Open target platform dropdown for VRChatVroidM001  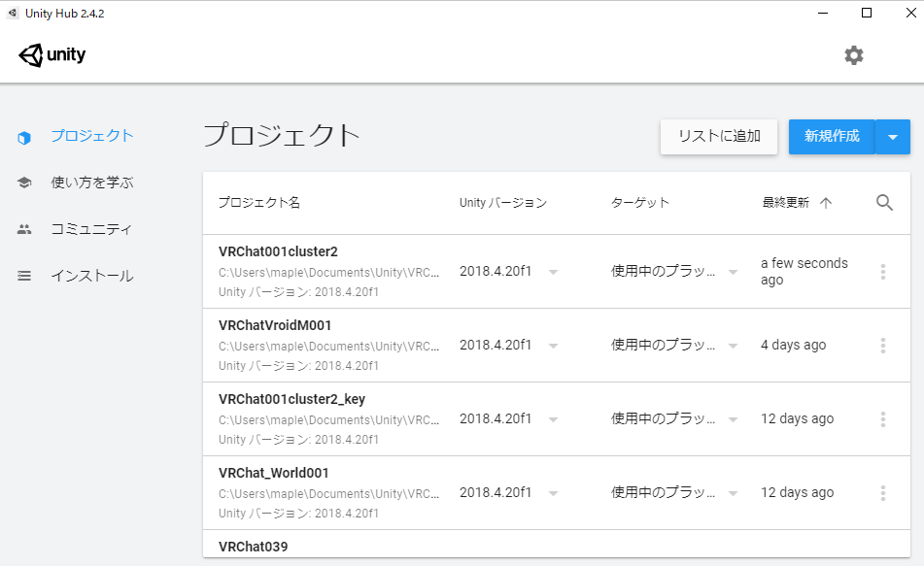click(733, 346)
